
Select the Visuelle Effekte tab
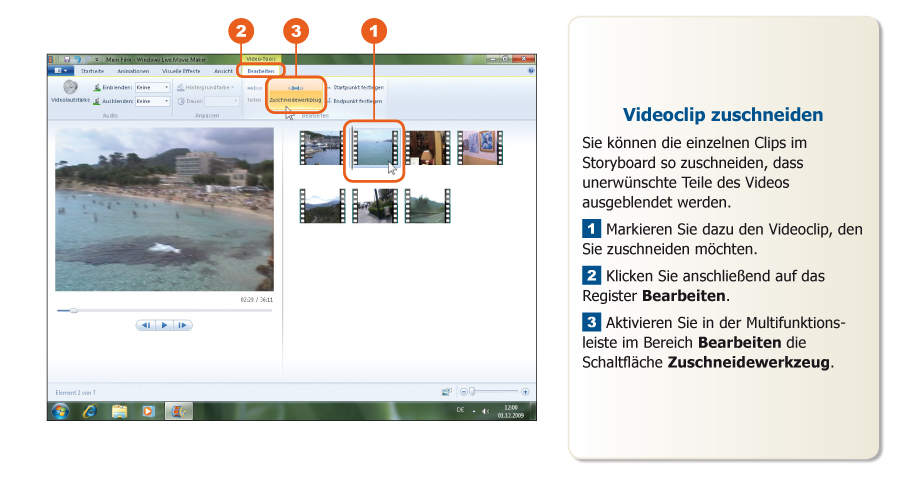182,71
